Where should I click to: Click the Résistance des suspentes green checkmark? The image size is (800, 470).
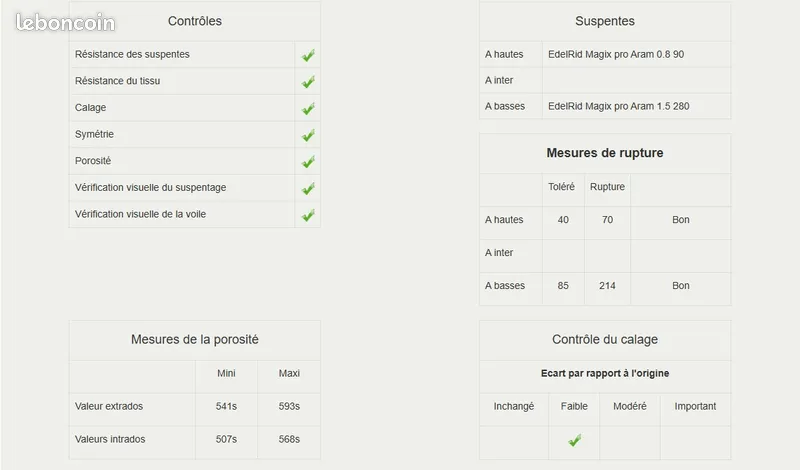click(x=308, y=55)
